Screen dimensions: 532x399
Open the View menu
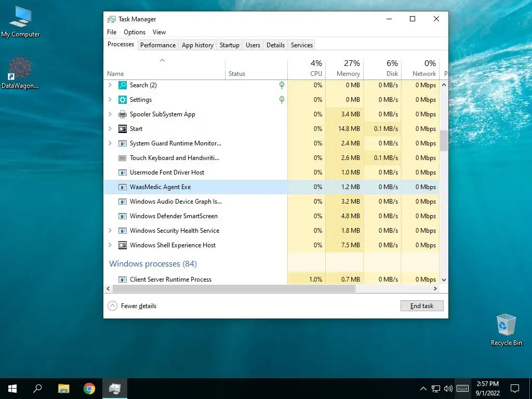[159, 32]
